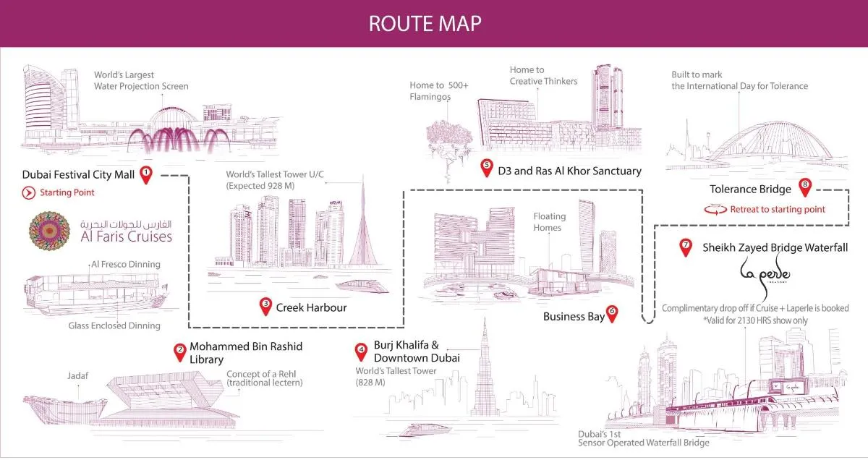Click map pin number 1 at Dubai Festival City Mall

[146, 174]
